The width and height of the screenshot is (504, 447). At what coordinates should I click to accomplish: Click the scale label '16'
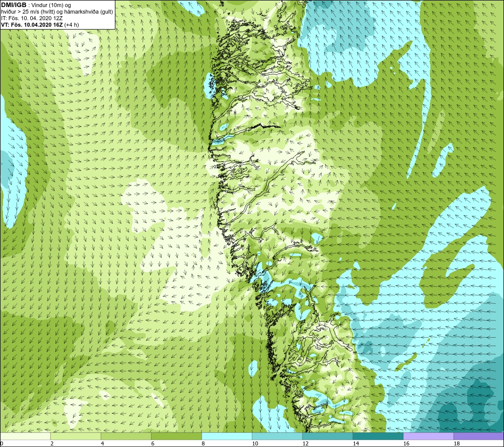(x=406, y=444)
